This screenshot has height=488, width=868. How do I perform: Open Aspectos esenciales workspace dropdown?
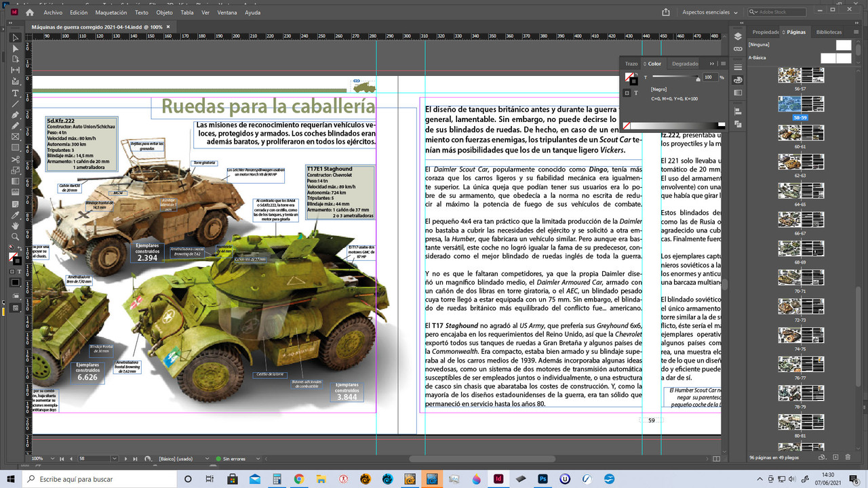tap(709, 12)
